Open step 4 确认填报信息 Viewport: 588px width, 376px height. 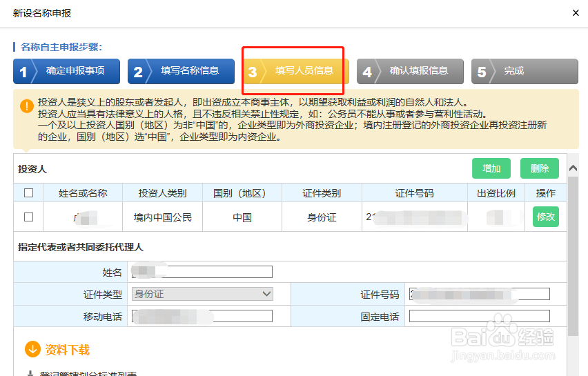(x=410, y=71)
